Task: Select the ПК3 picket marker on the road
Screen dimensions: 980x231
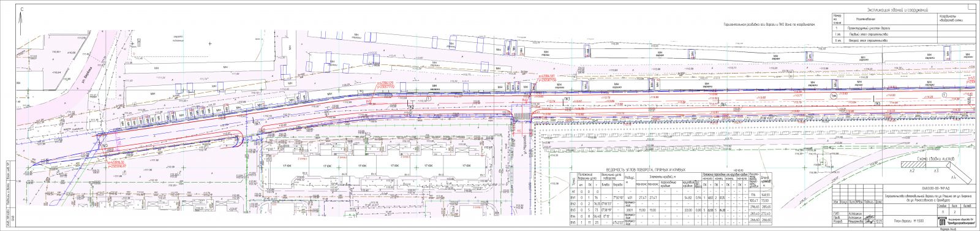Action: pos(567,99)
